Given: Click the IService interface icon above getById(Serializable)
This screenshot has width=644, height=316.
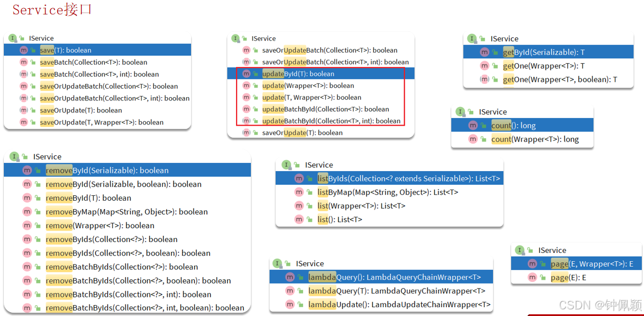Looking at the screenshot, I should point(472,38).
